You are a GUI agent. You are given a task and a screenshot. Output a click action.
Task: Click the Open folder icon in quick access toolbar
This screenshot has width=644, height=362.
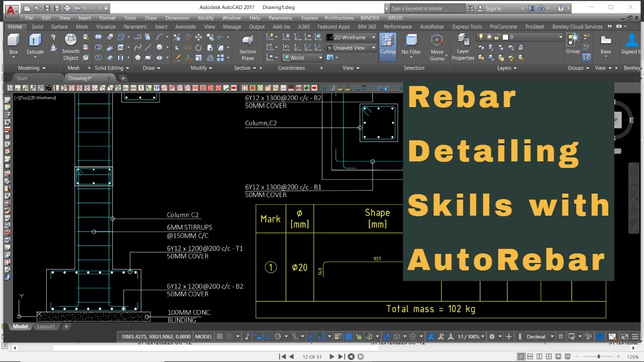click(x=37, y=9)
